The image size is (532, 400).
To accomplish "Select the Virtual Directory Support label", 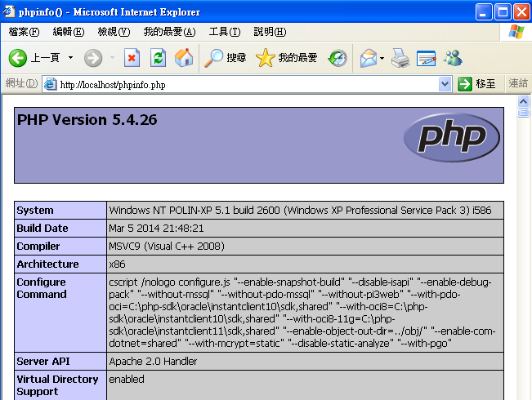I will (57, 385).
